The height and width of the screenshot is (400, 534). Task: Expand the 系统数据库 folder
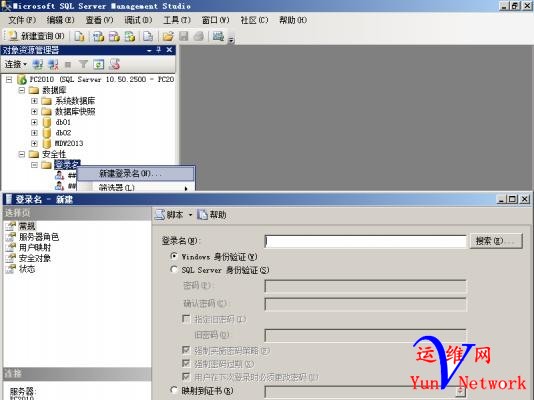pos(34,101)
